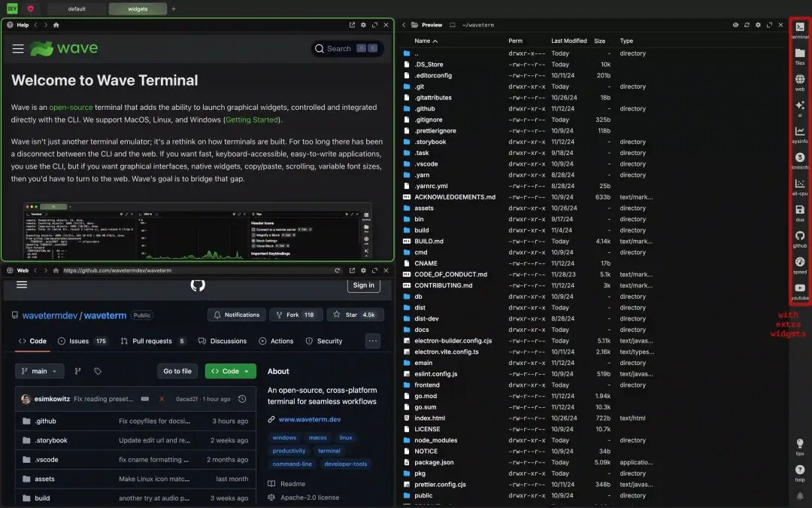This screenshot has height=508, width=812.
Task: Launch the dua disk usage widget
Action: pyautogui.click(x=799, y=212)
